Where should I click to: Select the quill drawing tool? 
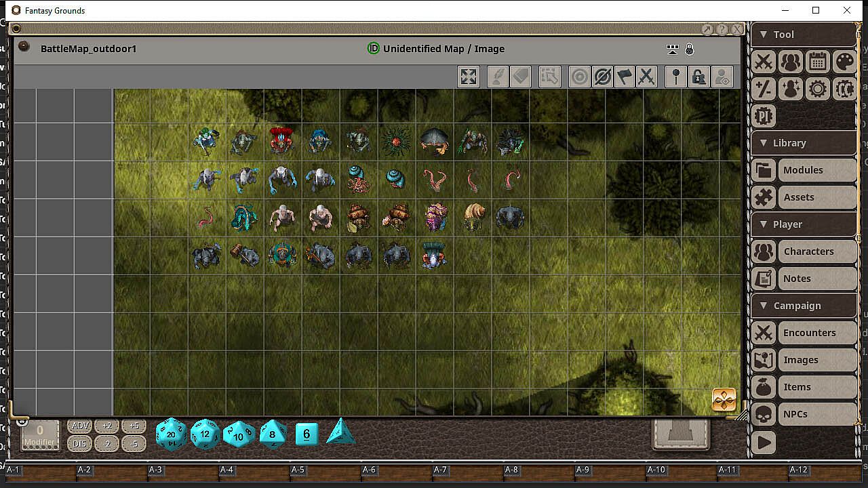(x=498, y=77)
